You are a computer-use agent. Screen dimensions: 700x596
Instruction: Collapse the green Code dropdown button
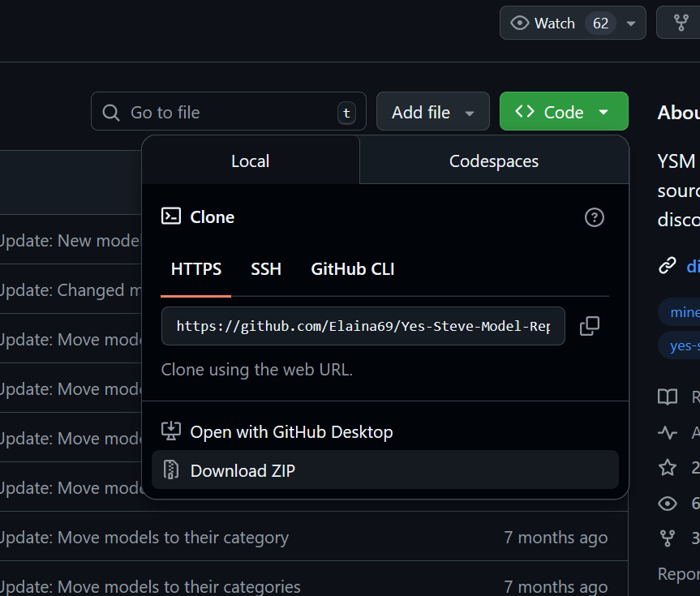click(x=564, y=112)
